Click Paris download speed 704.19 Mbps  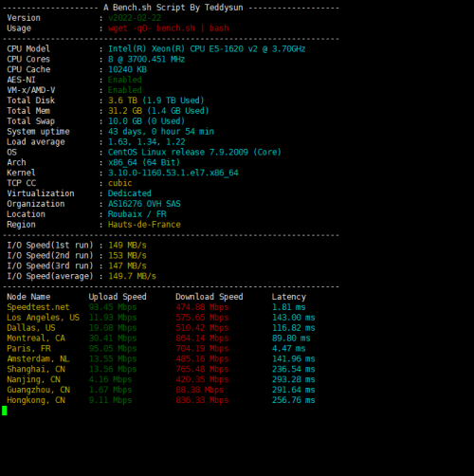pos(202,349)
